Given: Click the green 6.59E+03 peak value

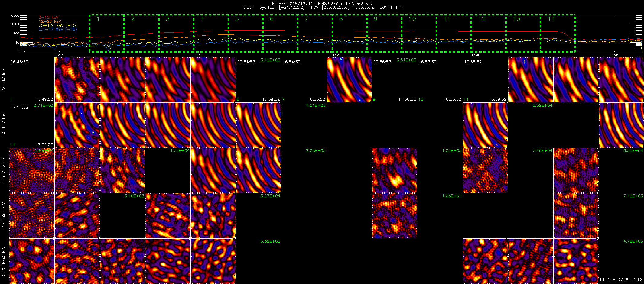Looking at the screenshot, I should (x=270, y=241).
